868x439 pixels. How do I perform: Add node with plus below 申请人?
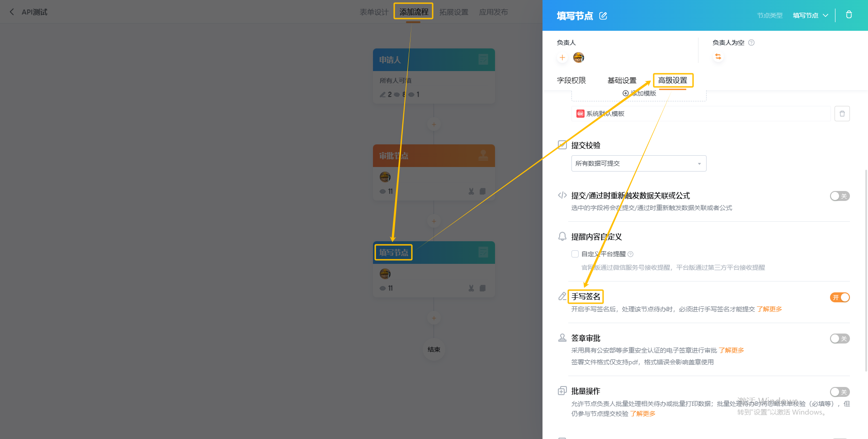[434, 124]
